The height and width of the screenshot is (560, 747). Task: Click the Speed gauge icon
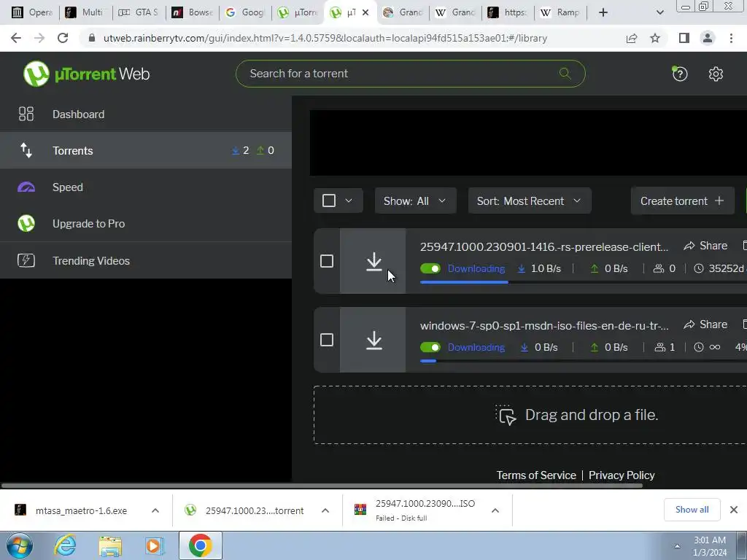26,187
